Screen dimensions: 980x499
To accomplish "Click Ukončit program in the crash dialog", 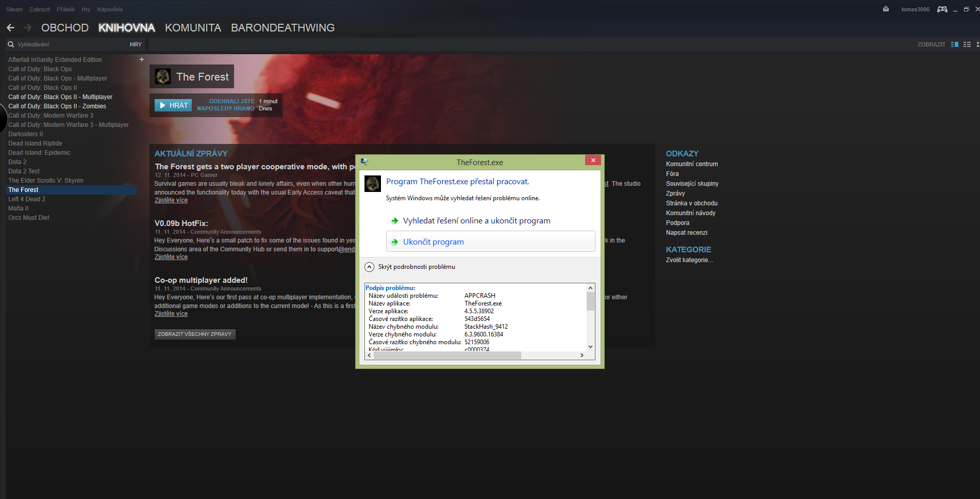I will tap(491, 242).
